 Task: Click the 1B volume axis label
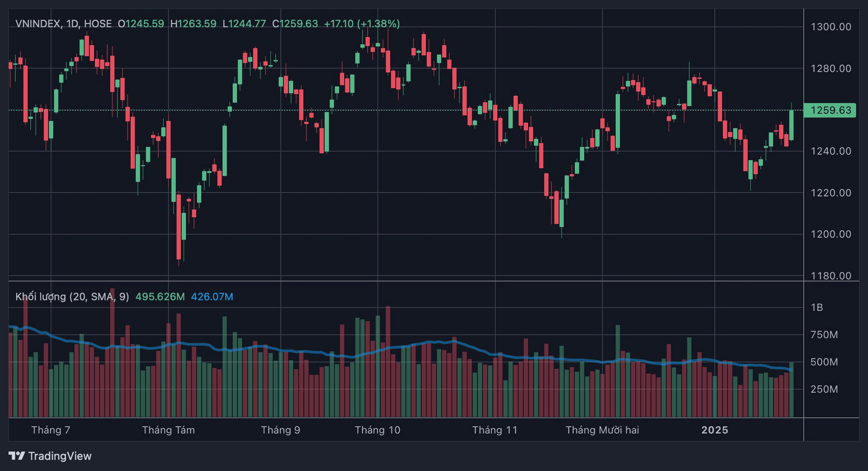tap(817, 308)
